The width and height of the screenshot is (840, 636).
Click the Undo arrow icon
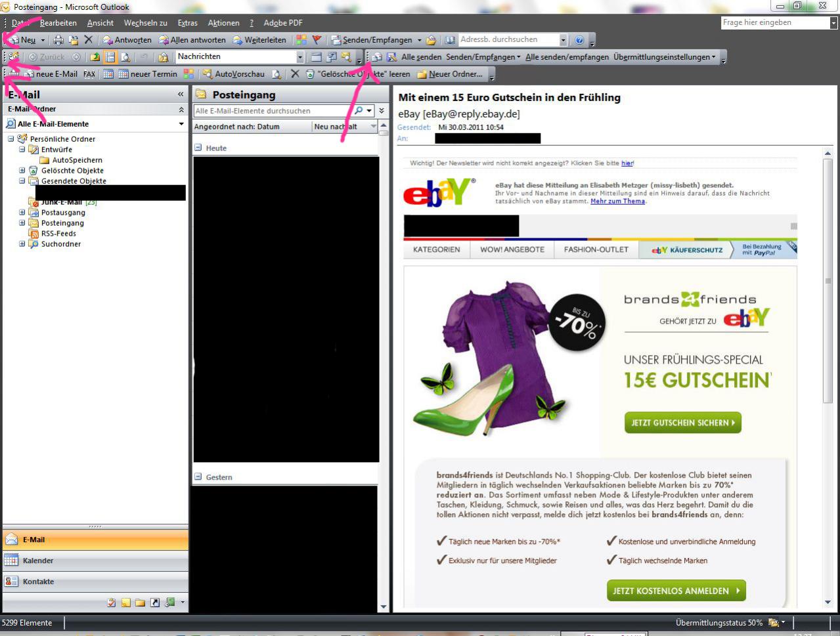point(144,57)
